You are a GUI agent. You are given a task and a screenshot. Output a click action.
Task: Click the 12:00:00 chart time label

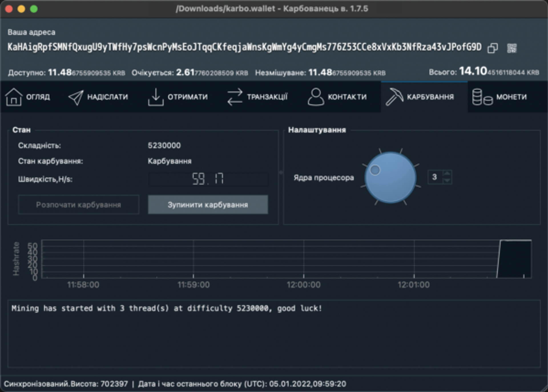tap(303, 285)
